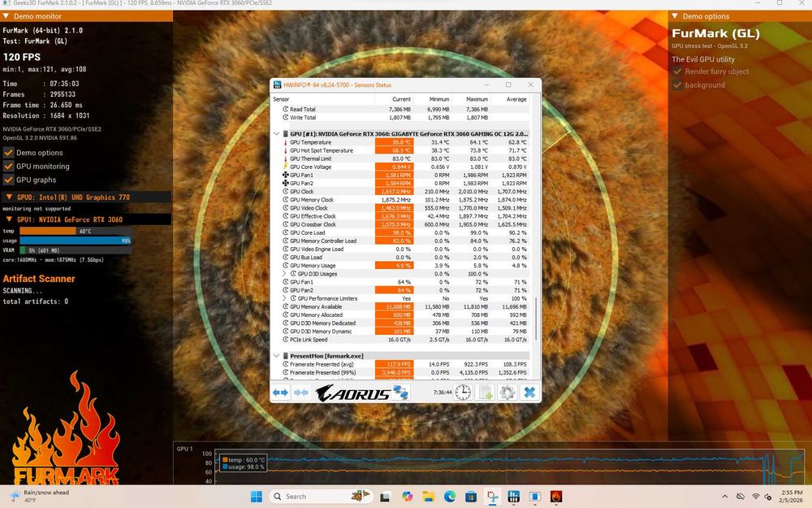The height and width of the screenshot is (508, 812).
Task: Collapse the Demo monitor panel triangle
Action: pos(6,16)
